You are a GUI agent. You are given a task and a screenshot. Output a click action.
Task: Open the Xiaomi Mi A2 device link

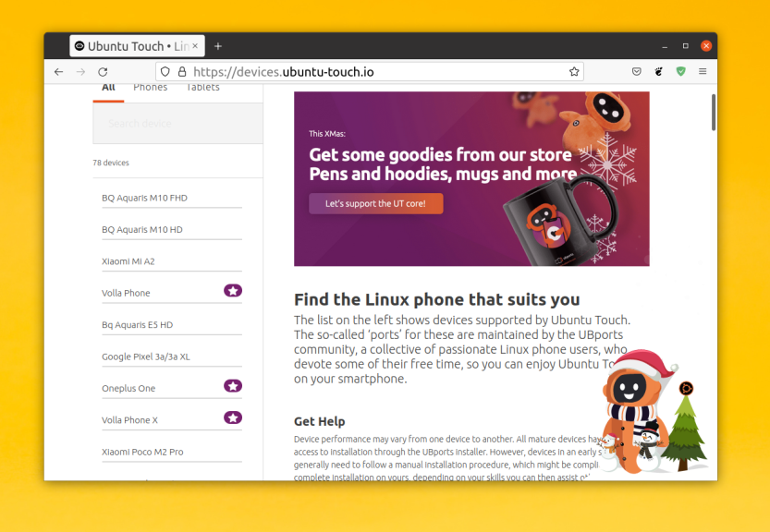pyautogui.click(x=128, y=261)
